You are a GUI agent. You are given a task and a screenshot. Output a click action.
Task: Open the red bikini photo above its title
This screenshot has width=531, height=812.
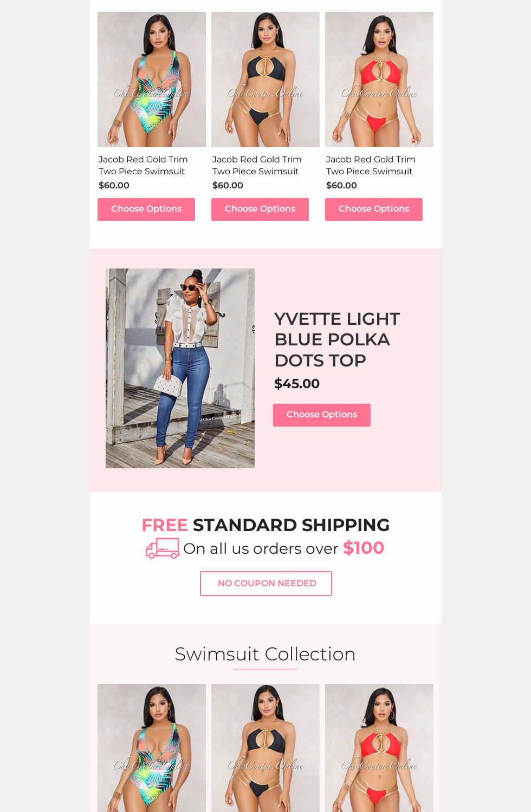[379, 80]
